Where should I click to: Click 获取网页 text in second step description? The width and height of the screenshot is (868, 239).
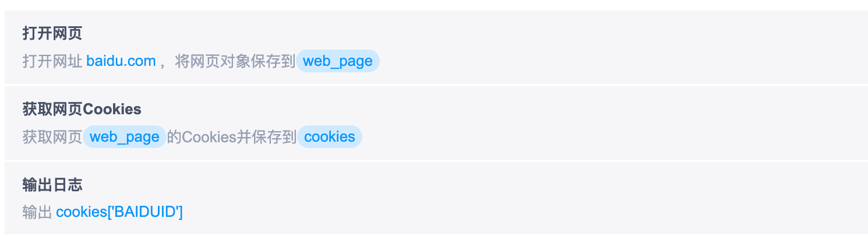coord(52,137)
